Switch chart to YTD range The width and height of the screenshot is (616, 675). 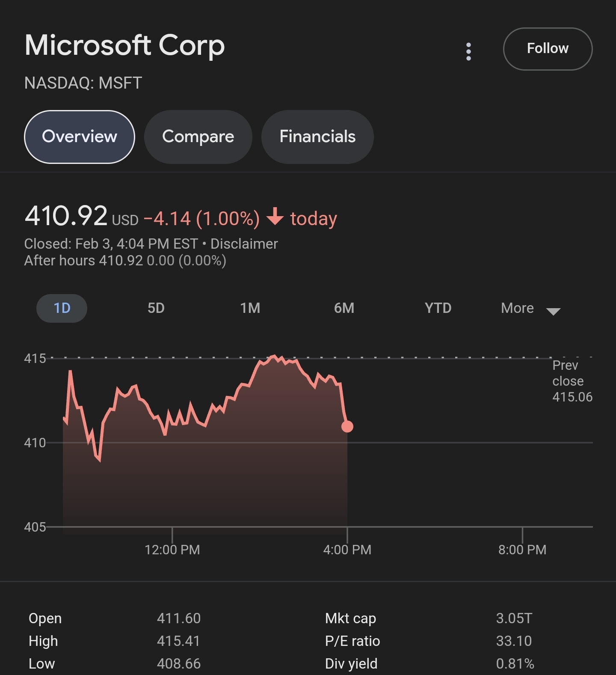point(438,308)
